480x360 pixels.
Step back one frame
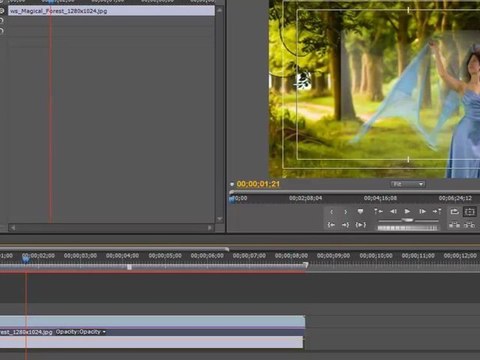click(393, 211)
